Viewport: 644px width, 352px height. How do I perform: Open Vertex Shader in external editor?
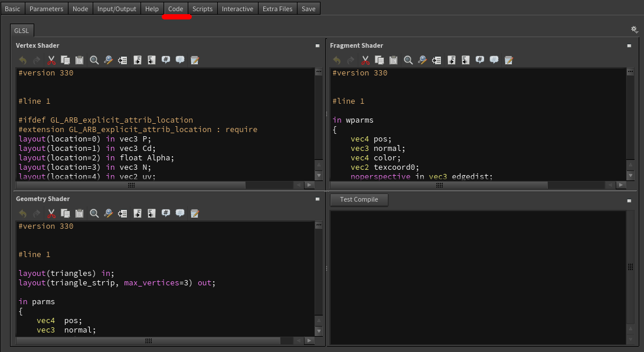[x=195, y=60]
